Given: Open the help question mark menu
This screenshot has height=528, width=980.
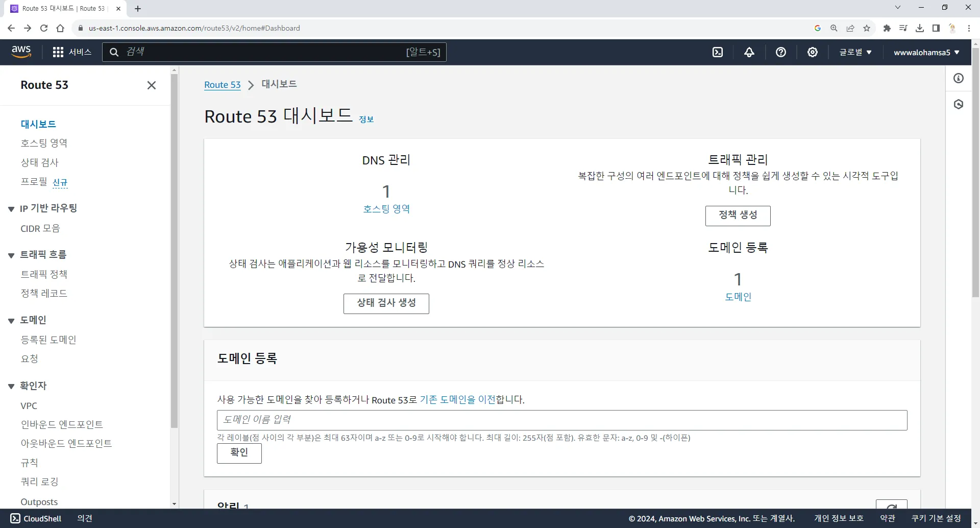Looking at the screenshot, I should click(781, 52).
